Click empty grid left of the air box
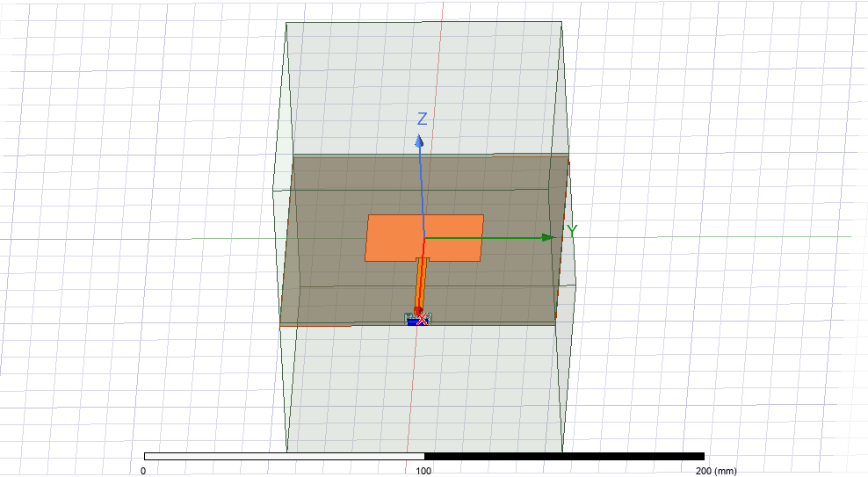This screenshot has height=477, width=868. click(x=132, y=176)
